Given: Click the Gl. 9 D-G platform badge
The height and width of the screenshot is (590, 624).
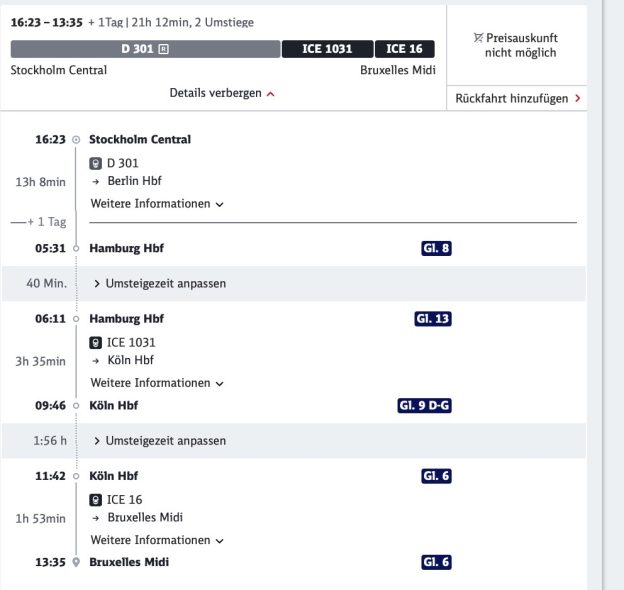Looking at the screenshot, I should tap(424, 405).
